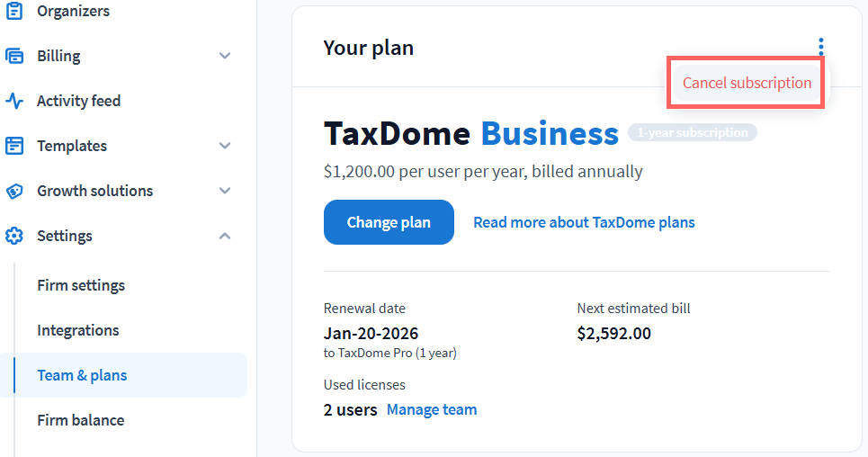Click the Templates icon in sidebar
This screenshot has width=868, height=457.
tap(14, 146)
